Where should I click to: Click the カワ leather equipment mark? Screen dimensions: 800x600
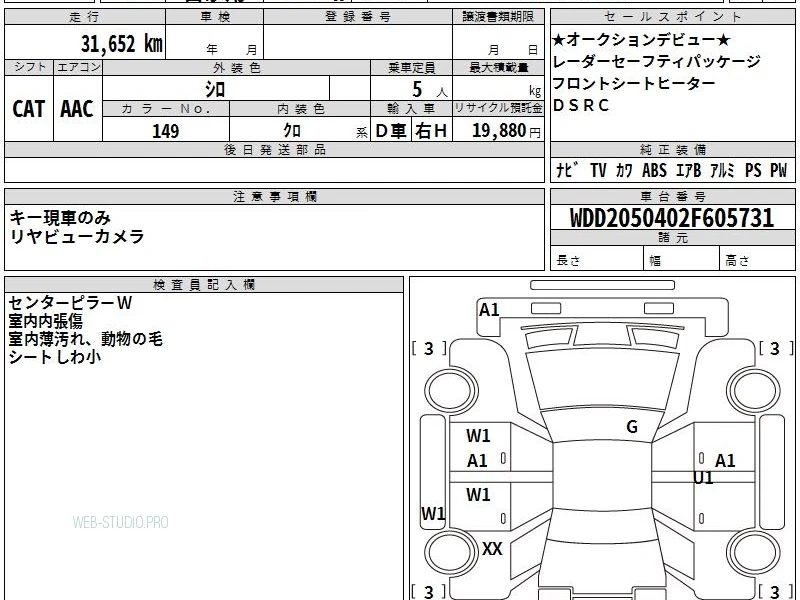coord(623,170)
